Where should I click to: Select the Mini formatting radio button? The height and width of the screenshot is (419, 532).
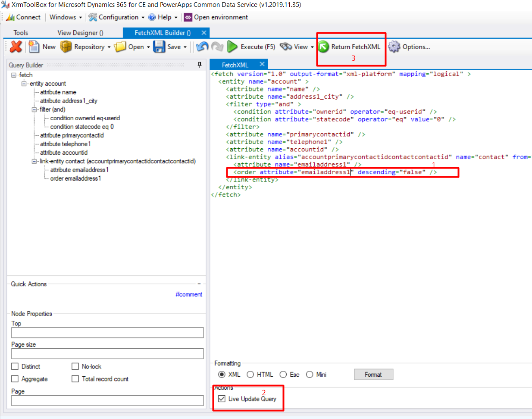pos(310,375)
